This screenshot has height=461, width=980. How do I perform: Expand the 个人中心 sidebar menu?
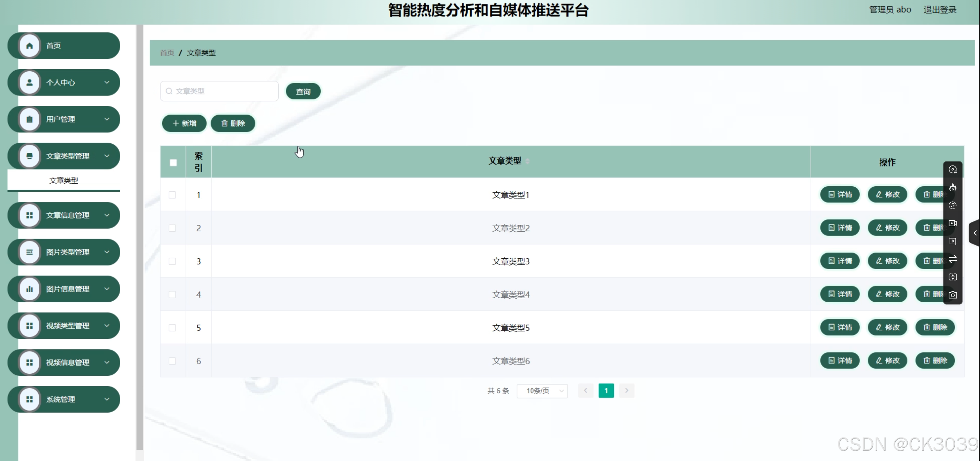(x=107, y=82)
